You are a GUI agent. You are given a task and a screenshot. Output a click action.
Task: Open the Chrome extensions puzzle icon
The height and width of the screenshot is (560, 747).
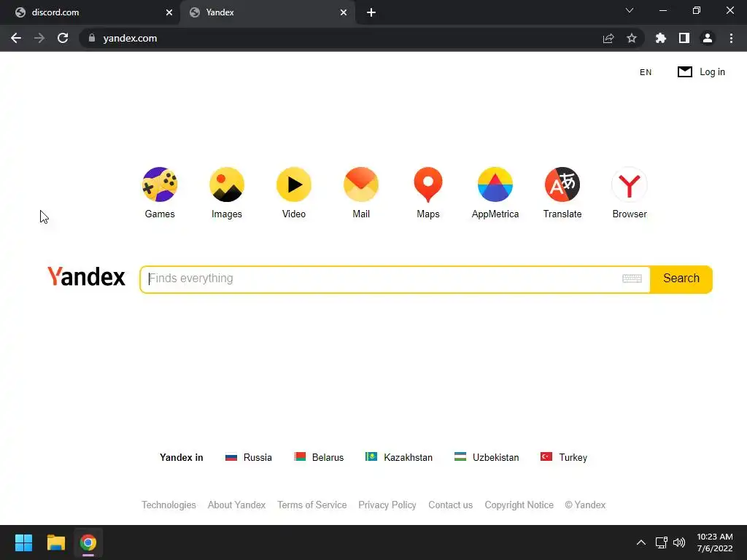(x=661, y=38)
